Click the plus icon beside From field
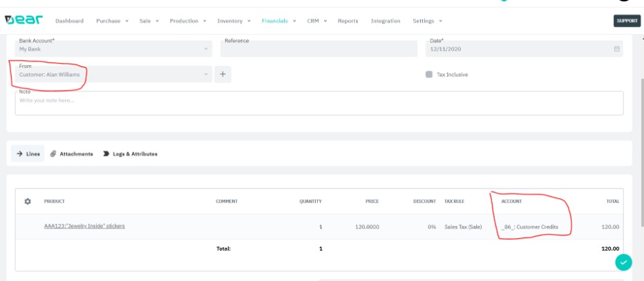The height and width of the screenshot is (281, 644). (x=222, y=74)
